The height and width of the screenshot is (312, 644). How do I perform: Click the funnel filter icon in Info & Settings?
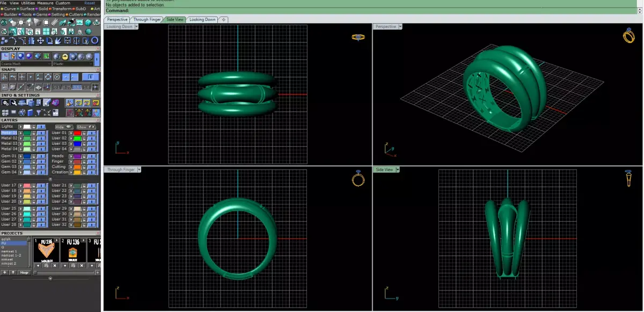pos(38,112)
